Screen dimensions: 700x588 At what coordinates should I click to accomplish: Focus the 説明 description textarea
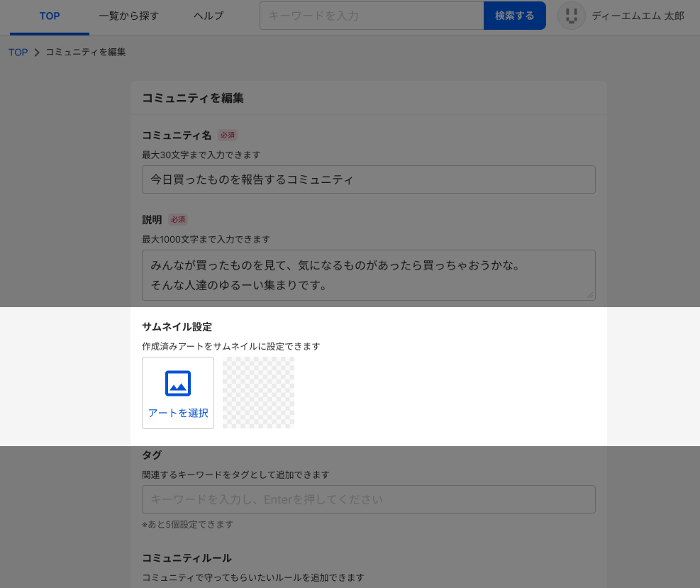[368, 275]
